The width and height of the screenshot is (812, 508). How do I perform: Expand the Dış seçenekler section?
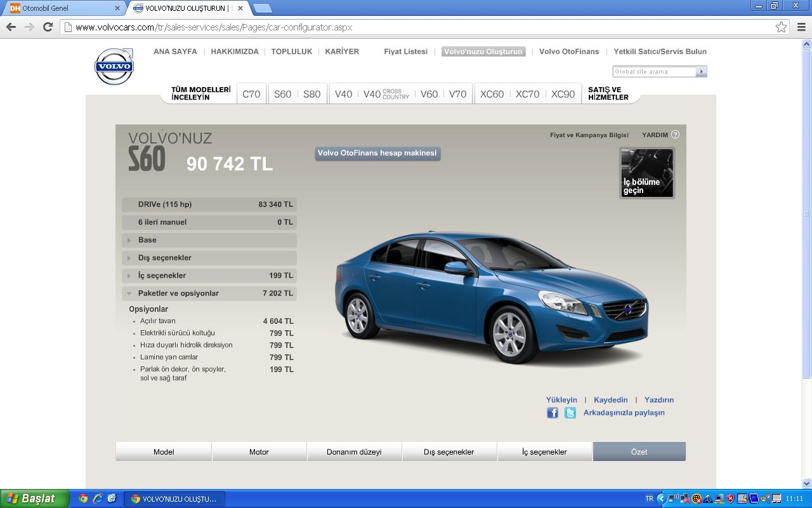point(209,258)
